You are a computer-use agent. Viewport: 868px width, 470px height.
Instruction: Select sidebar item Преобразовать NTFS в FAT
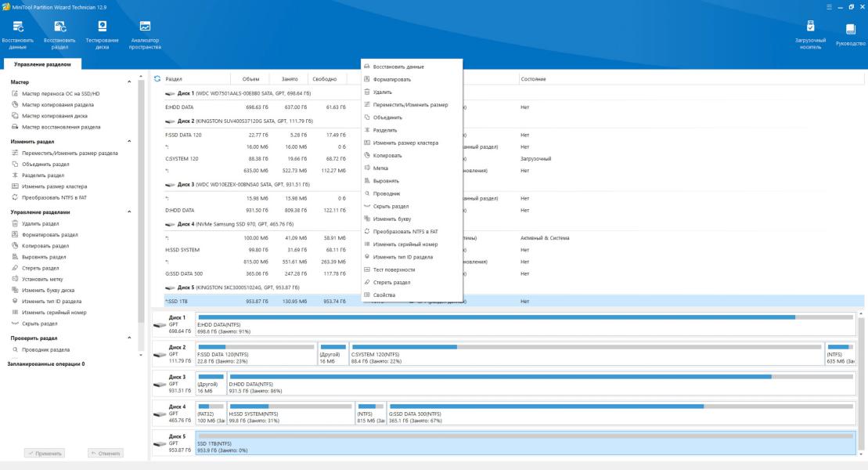click(49, 197)
